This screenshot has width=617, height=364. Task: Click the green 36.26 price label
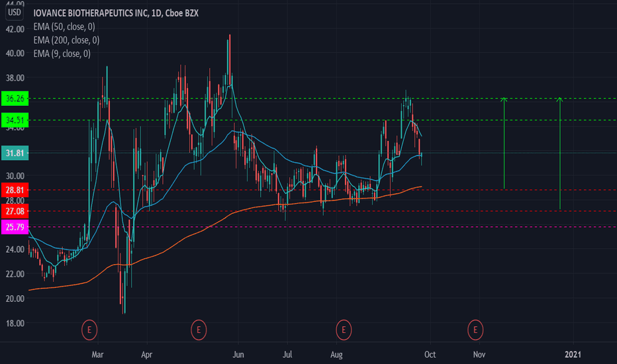15,99
